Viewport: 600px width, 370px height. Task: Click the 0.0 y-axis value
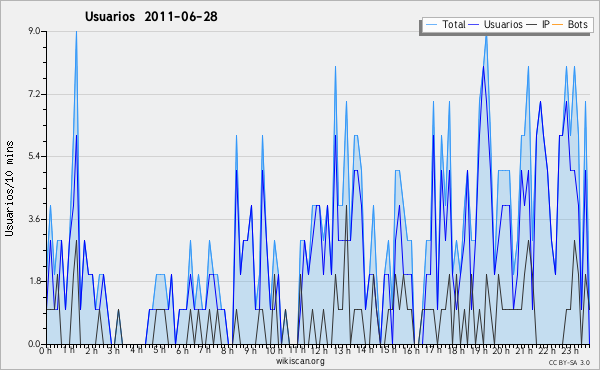pos(34,344)
